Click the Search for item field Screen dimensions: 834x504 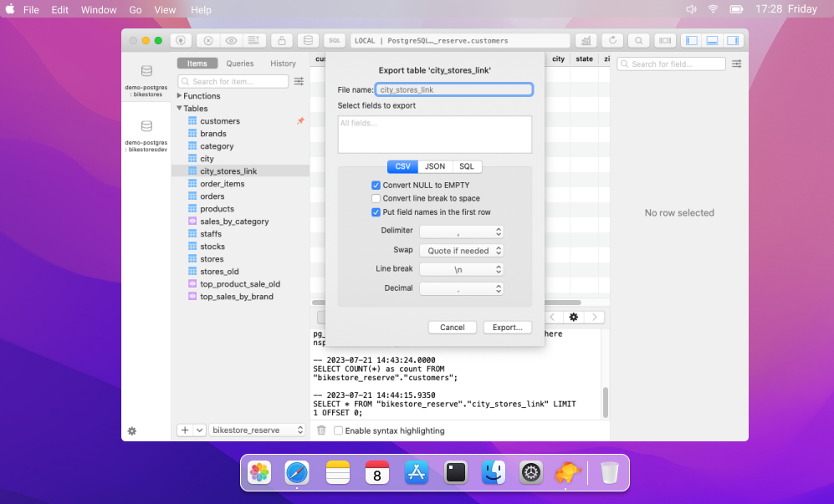pos(233,81)
